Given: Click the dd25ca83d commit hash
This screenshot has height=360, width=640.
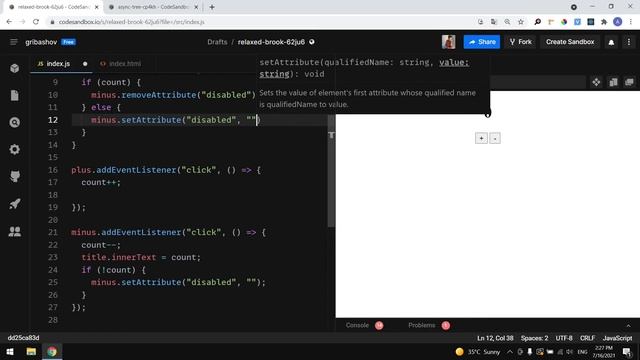Looking at the screenshot, I should (23, 338).
